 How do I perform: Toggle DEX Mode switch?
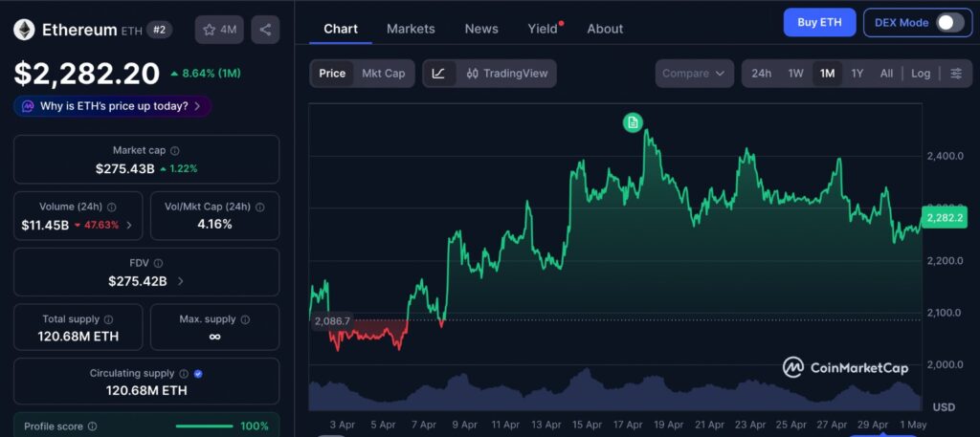(949, 23)
